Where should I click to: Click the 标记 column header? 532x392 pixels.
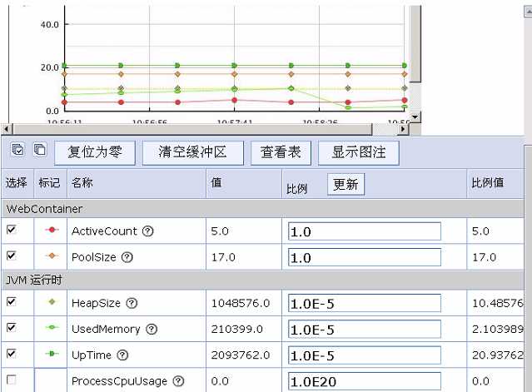(49, 183)
